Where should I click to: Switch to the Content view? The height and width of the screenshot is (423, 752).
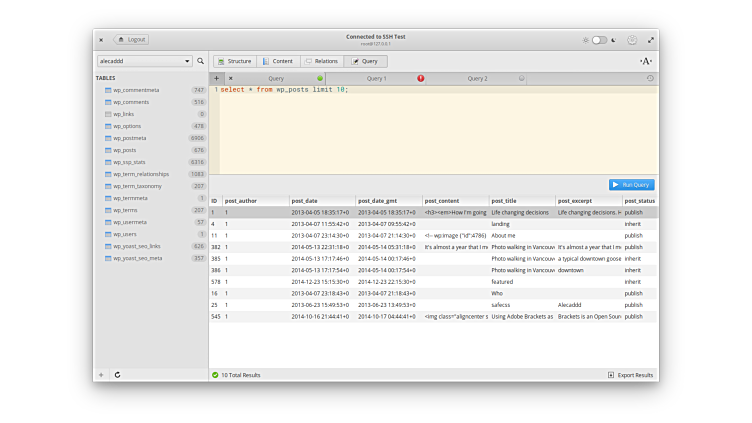tap(278, 61)
